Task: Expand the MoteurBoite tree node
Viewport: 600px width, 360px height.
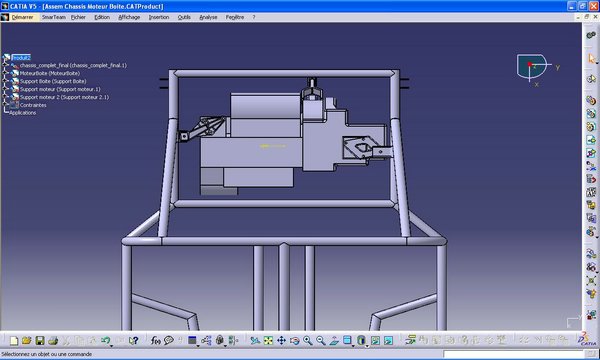Action: pyautogui.click(x=5, y=73)
